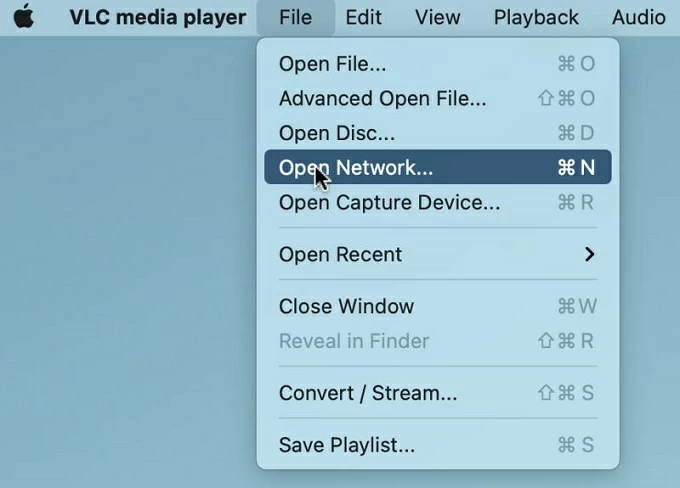680x488 pixels.
Task: Open the Edit menu
Action: [x=364, y=17]
